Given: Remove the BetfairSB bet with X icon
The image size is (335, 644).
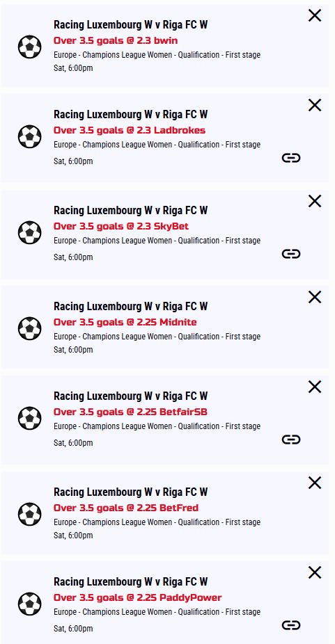Looking at the screenshot, I should (x=314, y=387).
